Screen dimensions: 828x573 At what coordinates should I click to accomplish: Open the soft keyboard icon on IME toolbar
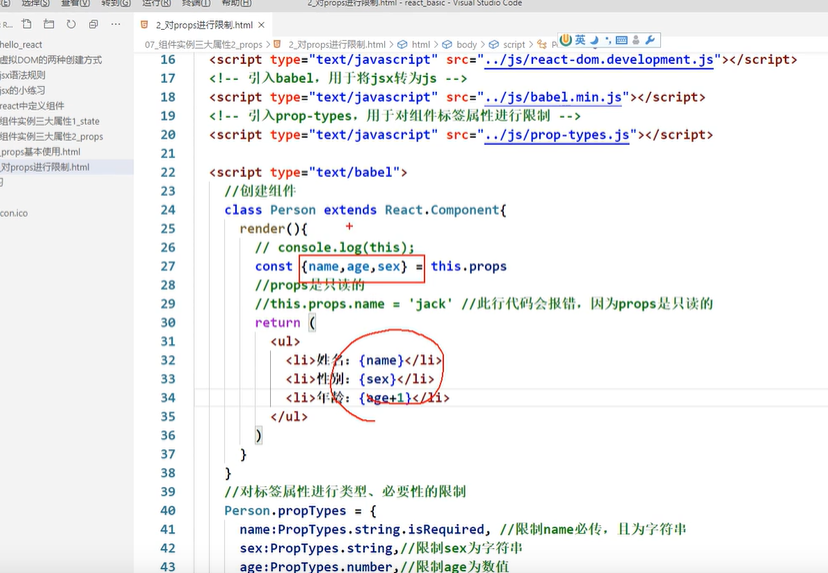click(x=622, y=40)
